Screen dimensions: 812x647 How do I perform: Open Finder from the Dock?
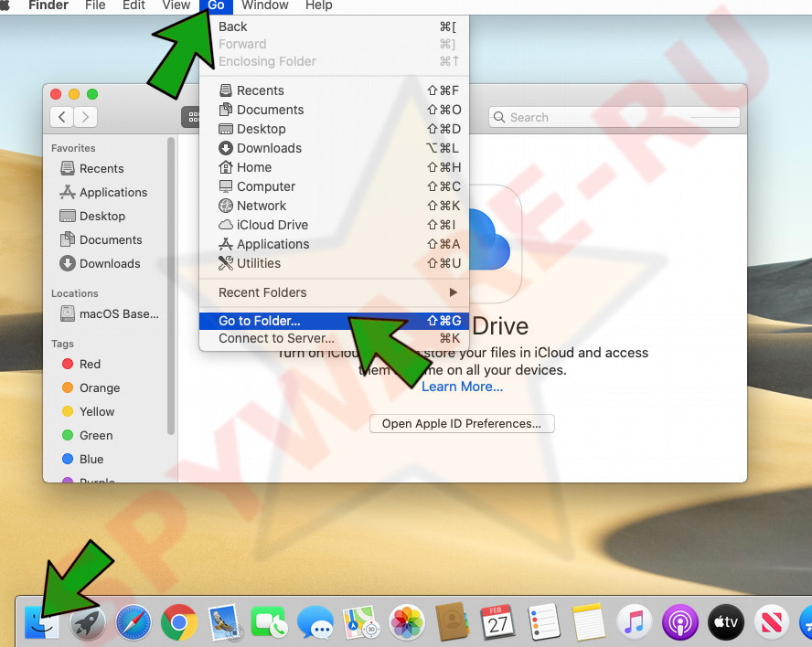[x=41, y=622]
